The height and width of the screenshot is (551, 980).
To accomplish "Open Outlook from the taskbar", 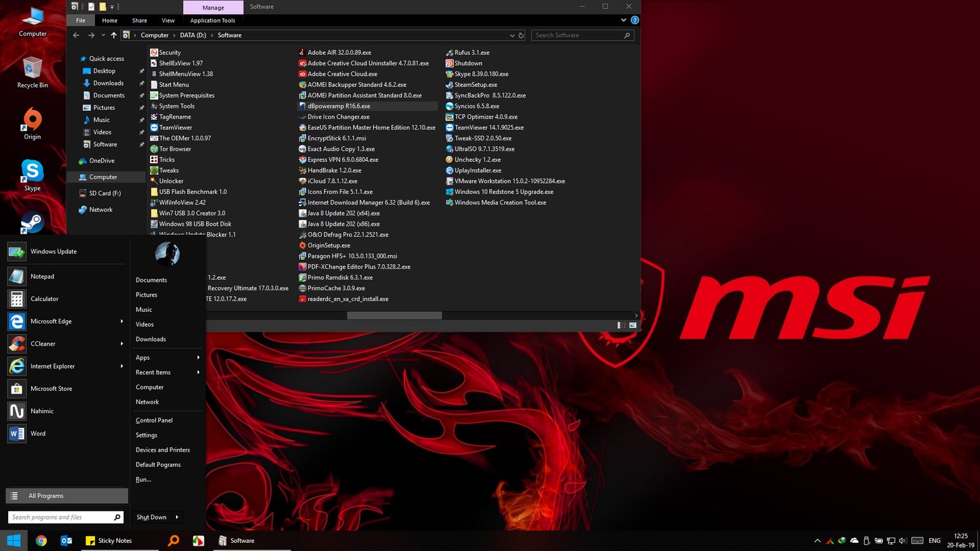I will [x=66, y=541].
